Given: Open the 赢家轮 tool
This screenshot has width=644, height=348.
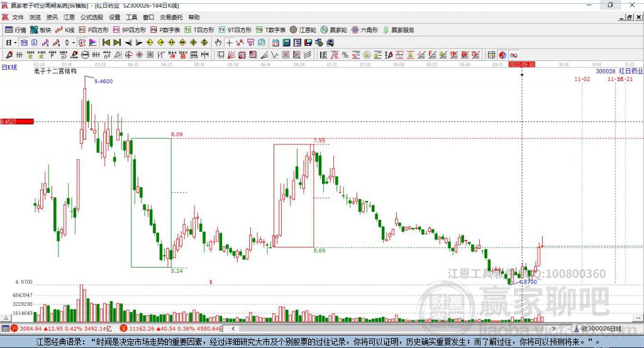Looking at the screenshot, I should (334, 30).
